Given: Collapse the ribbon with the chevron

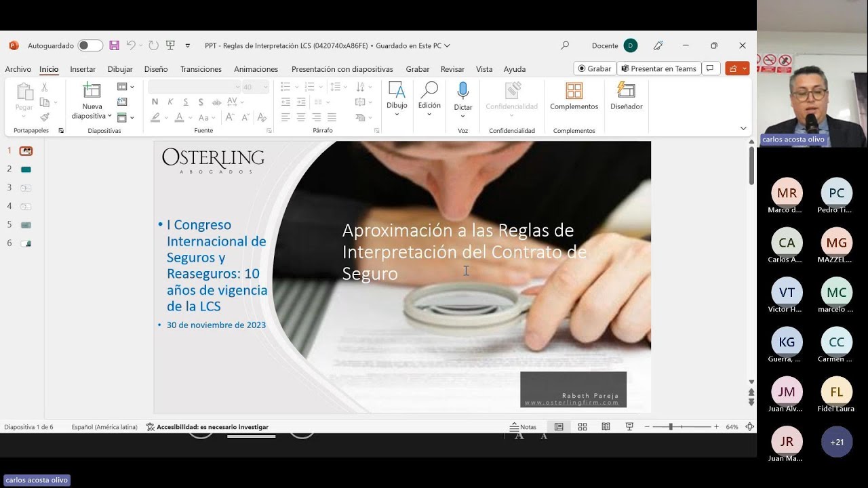Looking at the screenshot, I should pos(743,128).
